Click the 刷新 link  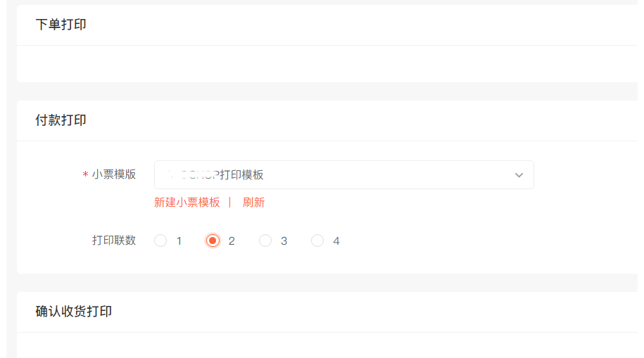tap(253, 203)
